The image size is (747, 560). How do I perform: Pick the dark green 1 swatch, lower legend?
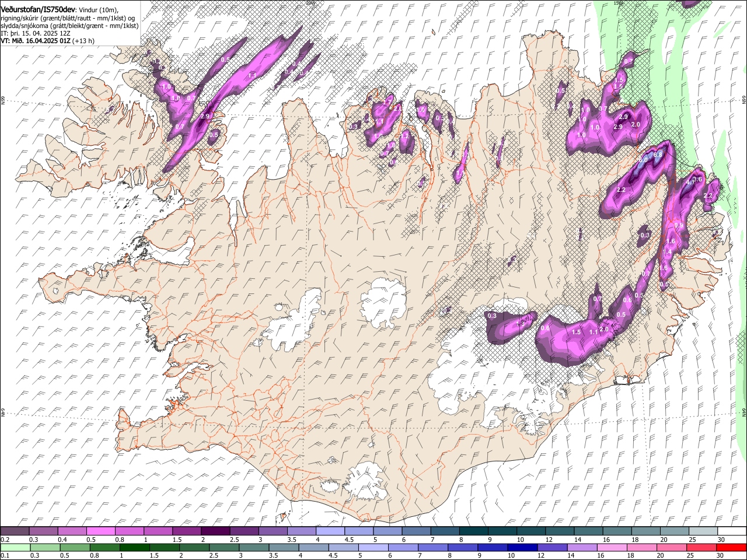click(x=135, y=547)
